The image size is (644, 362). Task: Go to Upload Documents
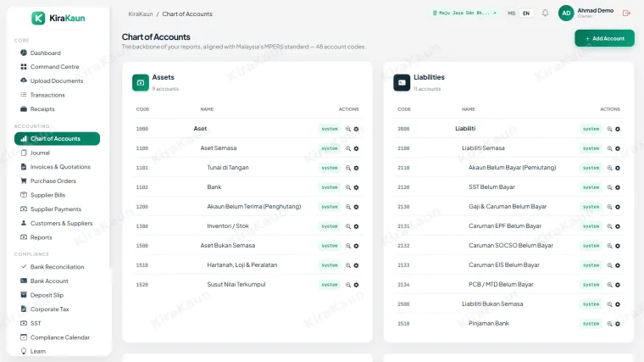(x=52, y=81)
